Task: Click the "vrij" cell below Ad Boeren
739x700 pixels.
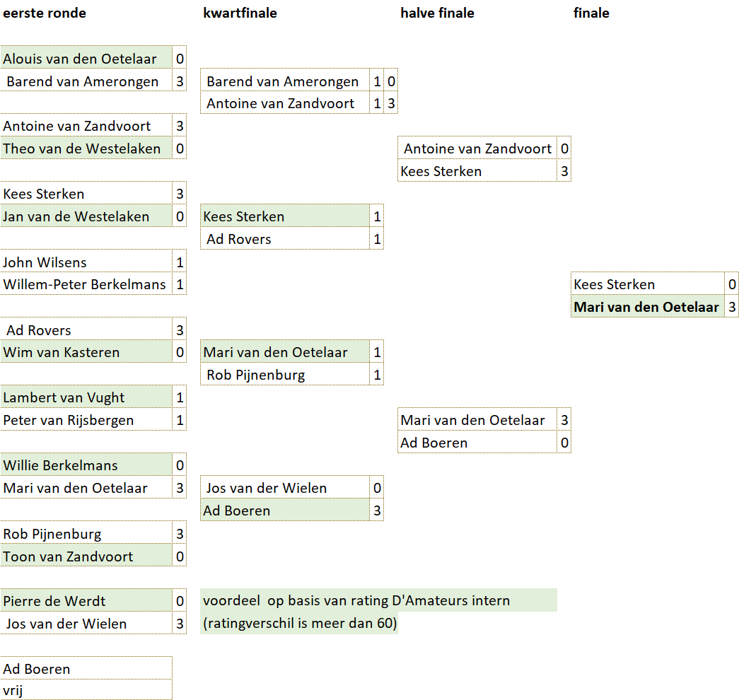Action: coord(13,690)
